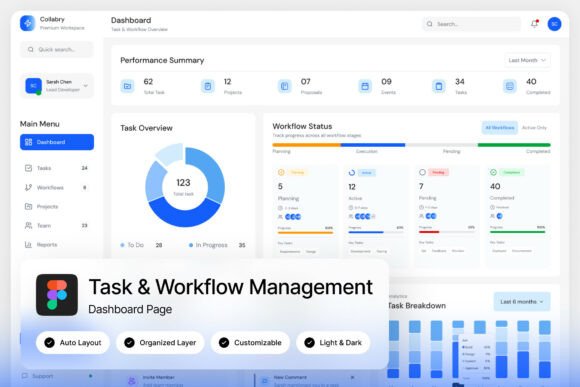Viewport: 580px width, 387px height.
Task: Click the Total Task icon beside 62
Action: [127, 86]
